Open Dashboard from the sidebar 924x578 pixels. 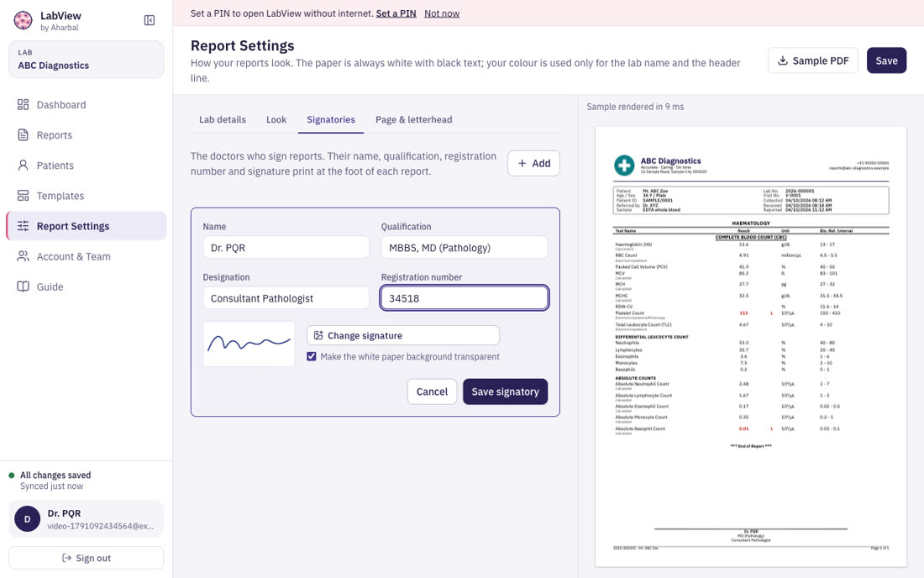(x=87, y=105)
